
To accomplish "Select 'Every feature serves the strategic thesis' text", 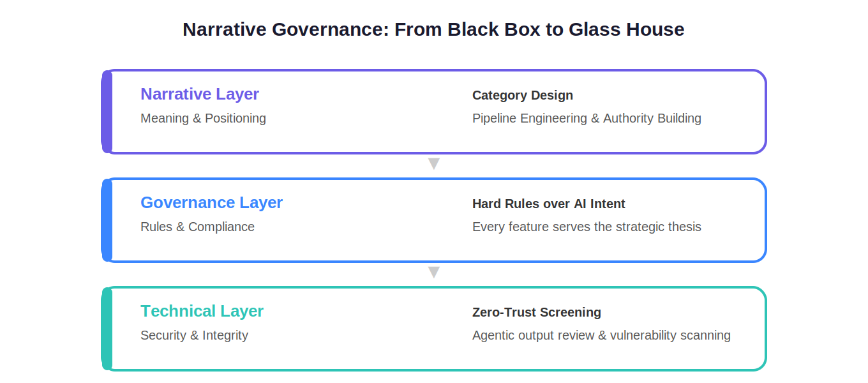I will (587, 227).
